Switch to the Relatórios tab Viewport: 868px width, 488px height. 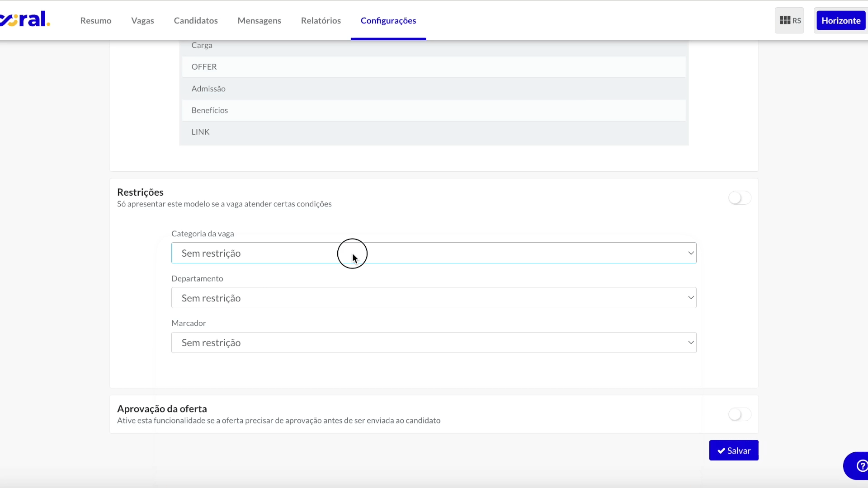[321, 20]
